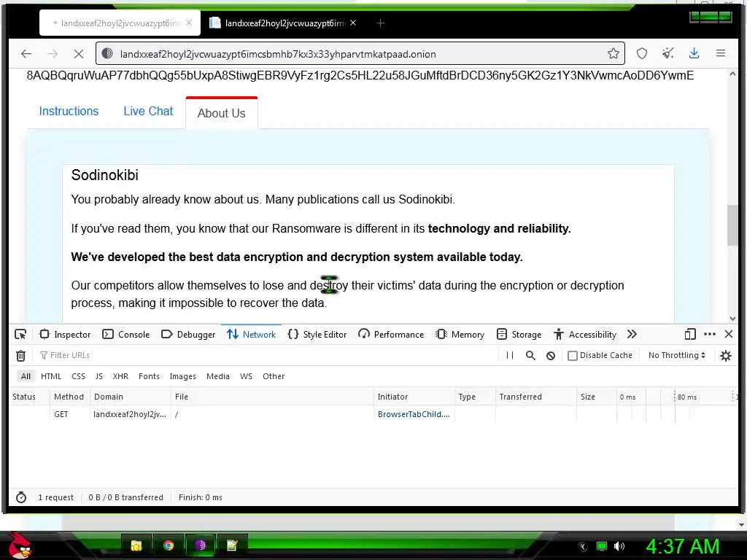Filter requests by XHR

120,376
